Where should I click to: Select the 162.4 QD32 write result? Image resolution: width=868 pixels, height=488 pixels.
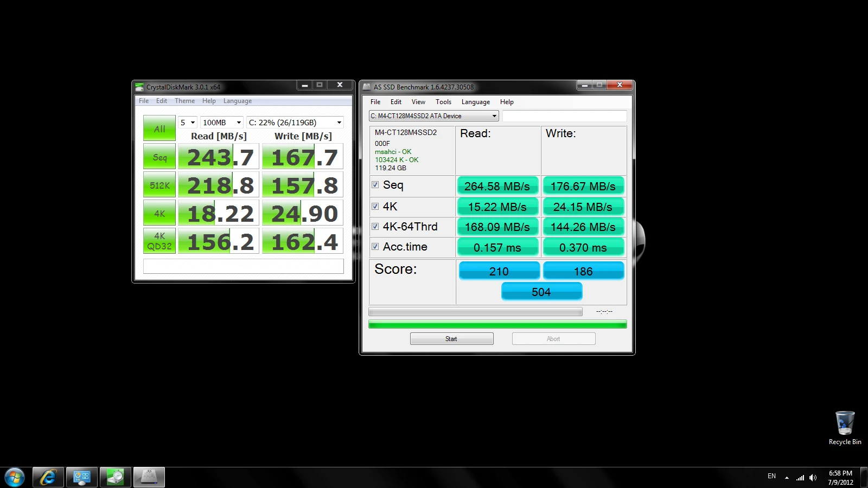(303, 241)
